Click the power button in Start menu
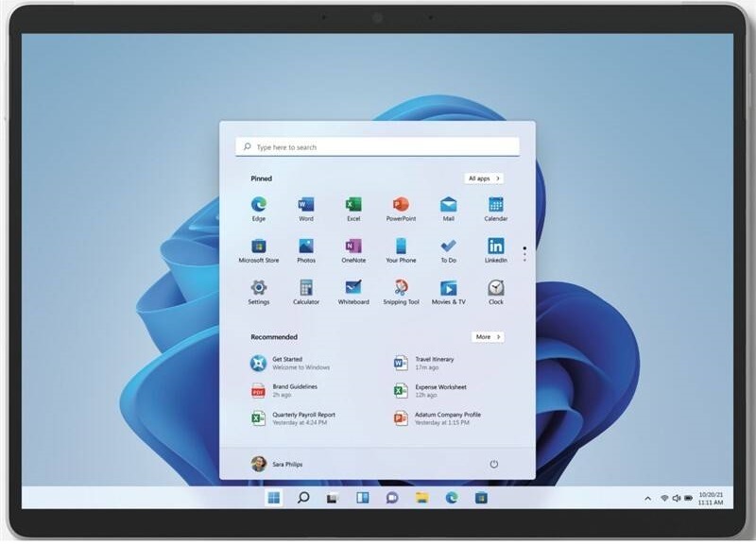 tap(493, 464)
